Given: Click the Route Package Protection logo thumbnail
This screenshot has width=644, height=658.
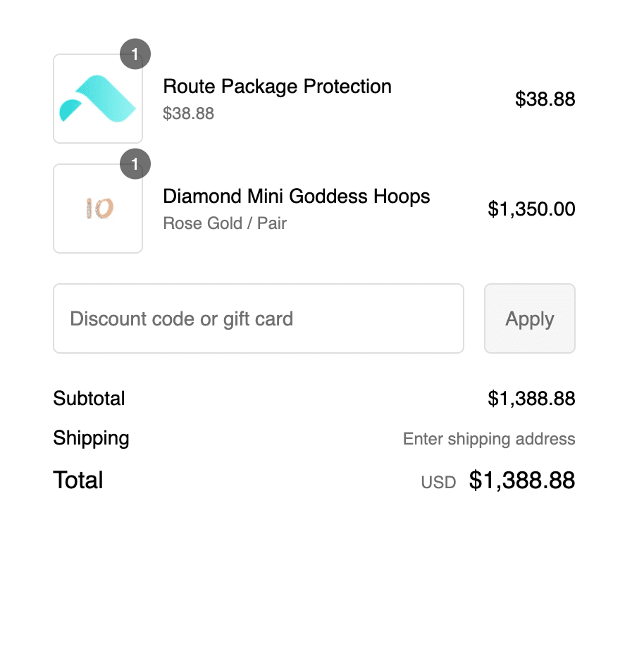Looking at the screenshot, I should coord(98,99).
